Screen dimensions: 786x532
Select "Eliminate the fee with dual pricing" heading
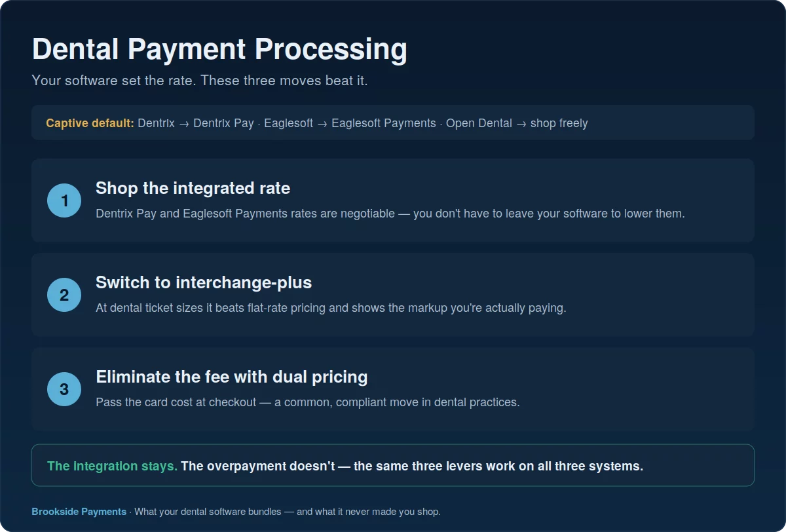231,377
